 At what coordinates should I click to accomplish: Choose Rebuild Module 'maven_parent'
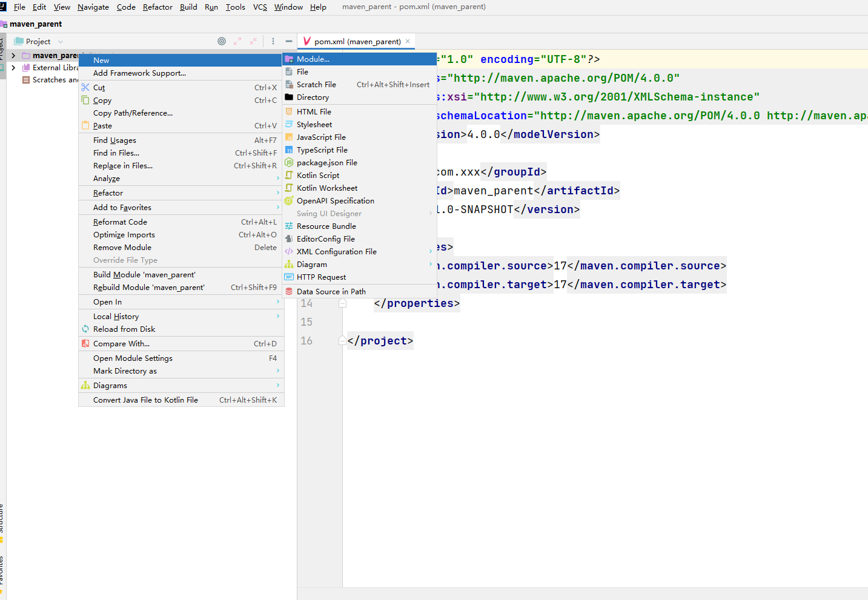point(180,288)
